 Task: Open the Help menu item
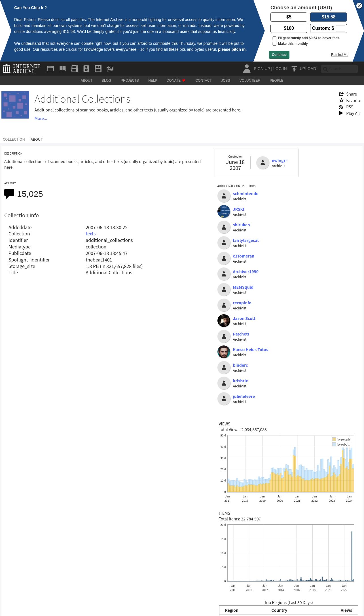pos(153,81)
